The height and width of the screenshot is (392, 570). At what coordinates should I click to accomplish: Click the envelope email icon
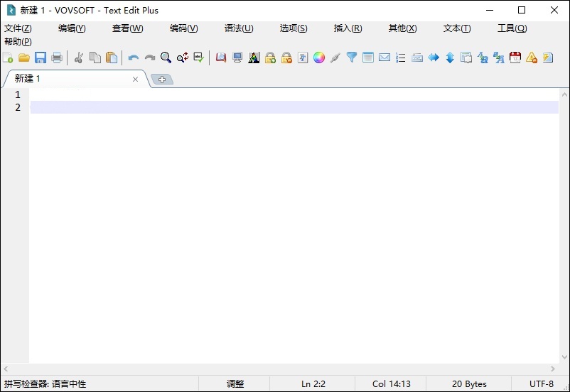[385, 58]
